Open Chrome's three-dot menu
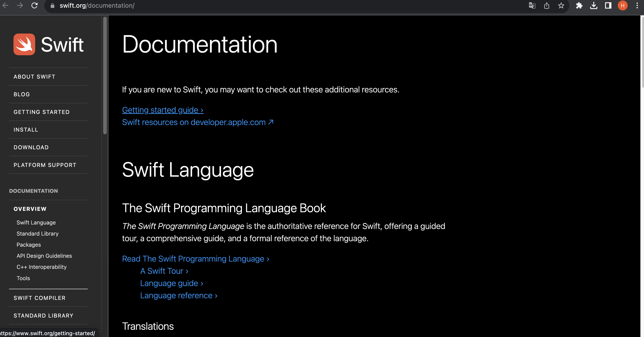Viewport: 644px width, 337px height. tap(637, 5)
